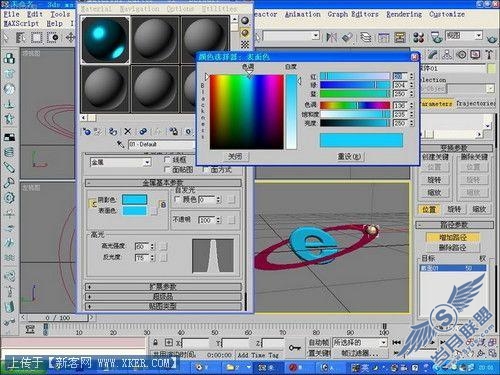This screenshot has width=500, height=375.
Task: Click the 重设 reset button
Action: tap(349, 156)
